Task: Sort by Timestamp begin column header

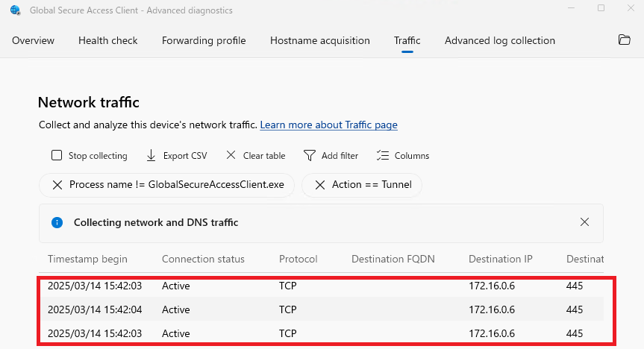Action: pos(87,259)
